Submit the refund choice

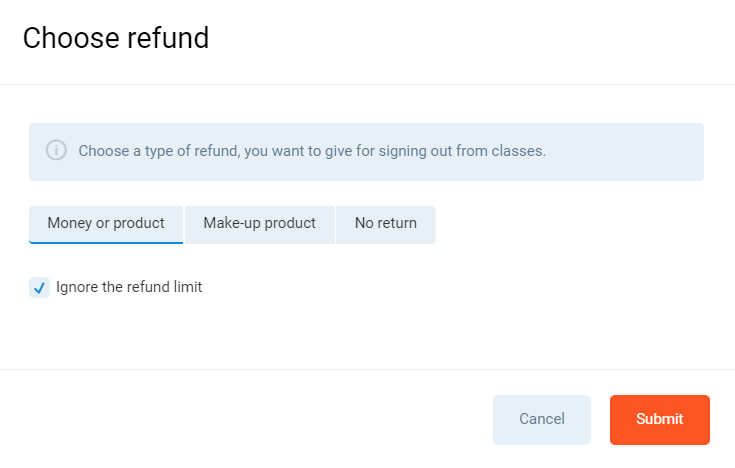tap(659, 419)
